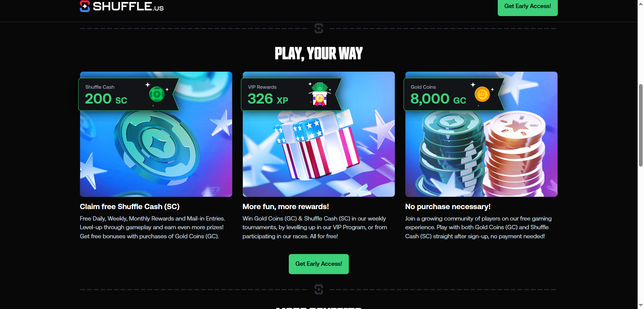Click the orange Gold Coins icon
Viewport: 644px width, 309px height.
[x=482, y=94]
